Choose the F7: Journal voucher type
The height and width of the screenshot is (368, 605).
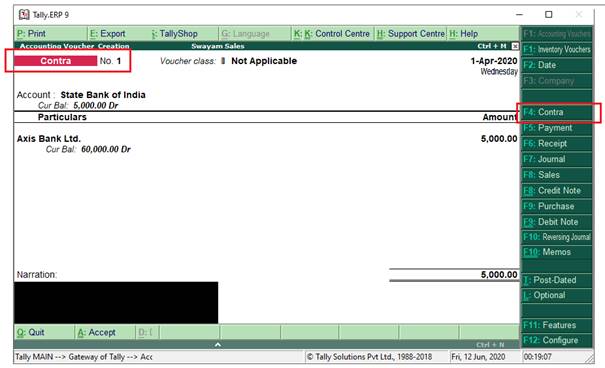click(x=556, y=159)
